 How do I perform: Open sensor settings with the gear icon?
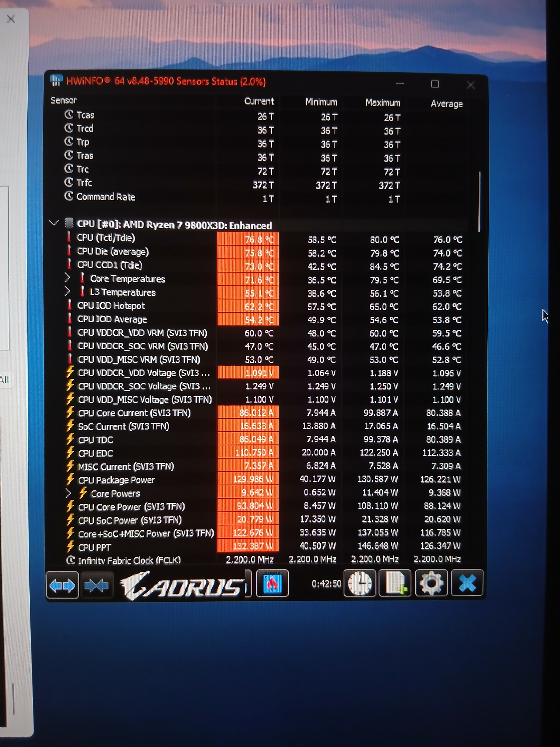pyautogui.click(x=431, y=583)
